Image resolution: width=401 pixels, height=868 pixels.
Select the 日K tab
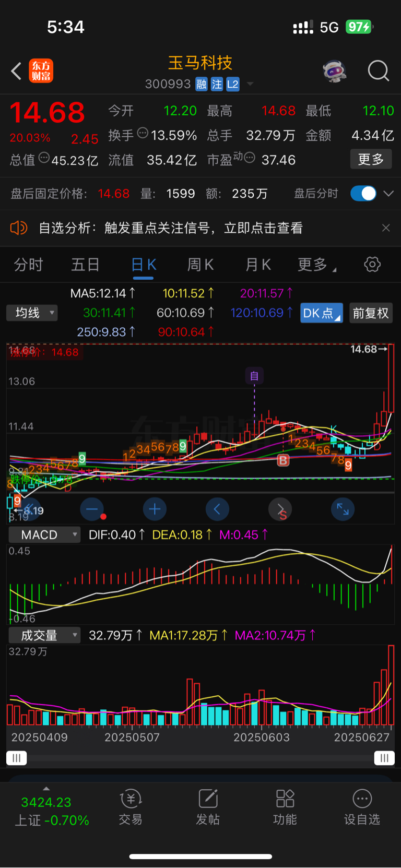pyautogui.click(x=144, y=265)
